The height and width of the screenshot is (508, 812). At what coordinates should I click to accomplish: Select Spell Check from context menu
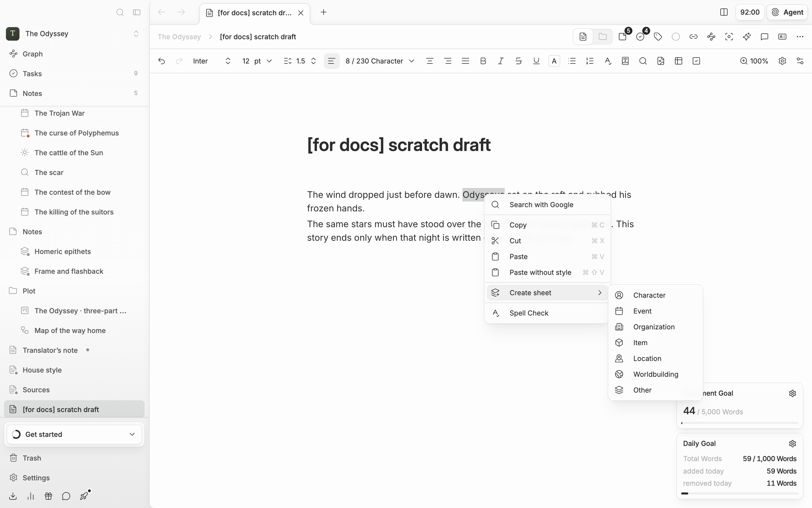click(x=547, y=313)
